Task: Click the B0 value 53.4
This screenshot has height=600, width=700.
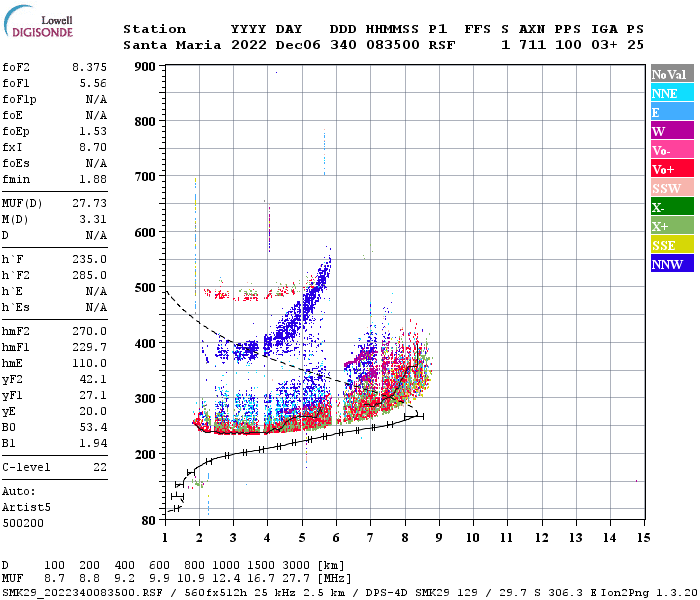Action: (x=93, y=427)
